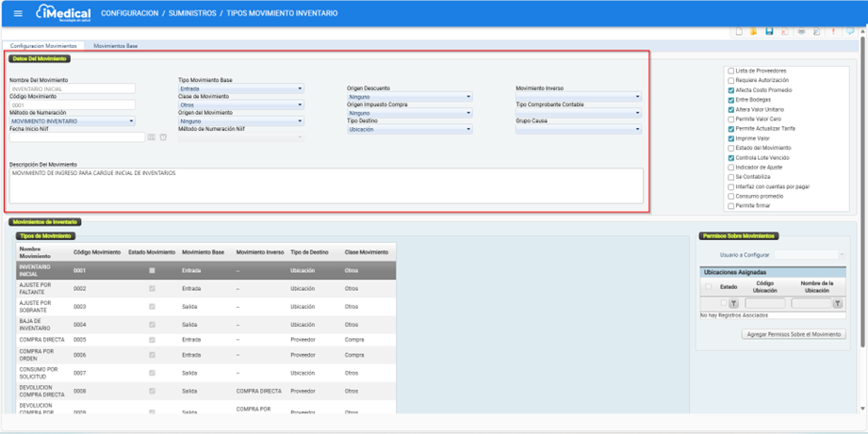The image size is (868, 434).
Task: Click the Nombre Del Movimiento input field
Action: [72, 89]
